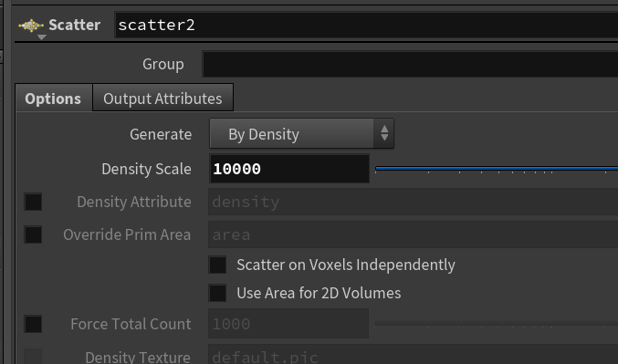The width and height of the screenshot is (618, 364).
Task: Switch to the Output Attributes tab
Action: (162, 99)
